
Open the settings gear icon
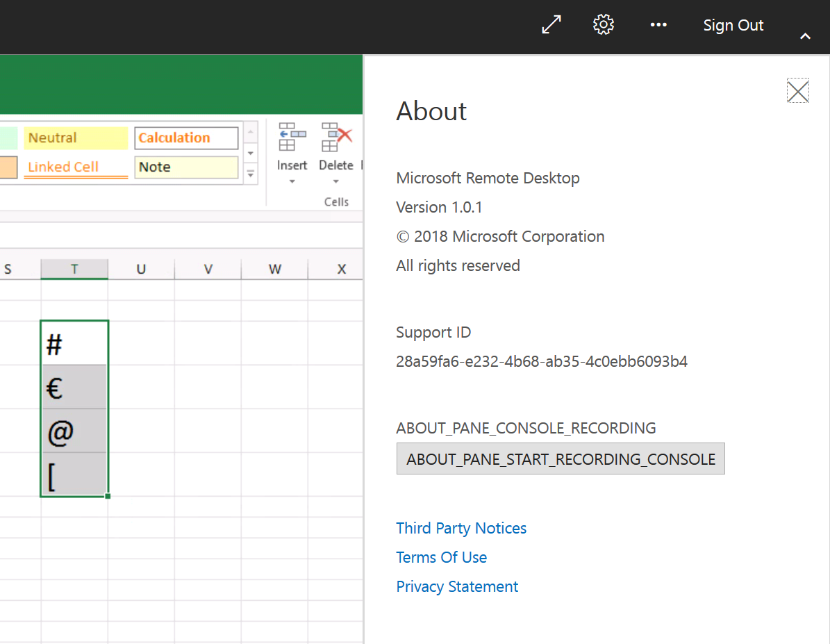(604, 25)
